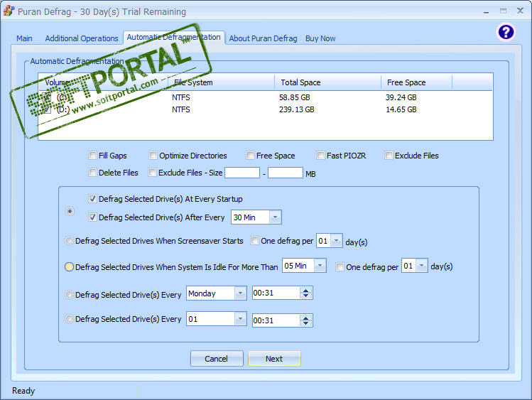This screenshot has width=532, height=400.
Task: Open the 30 Min interval dropdown
Action: coord(275,217)
